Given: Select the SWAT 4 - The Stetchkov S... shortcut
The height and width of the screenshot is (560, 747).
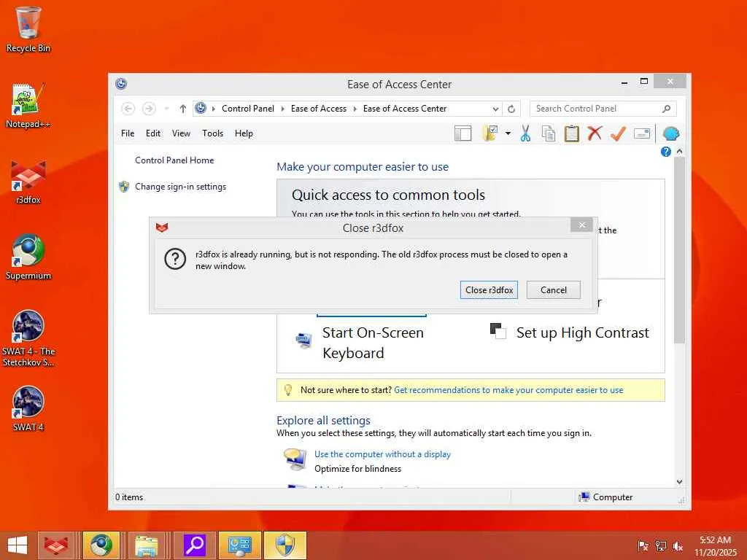Looking at the screenshot, I should point(28,338).
